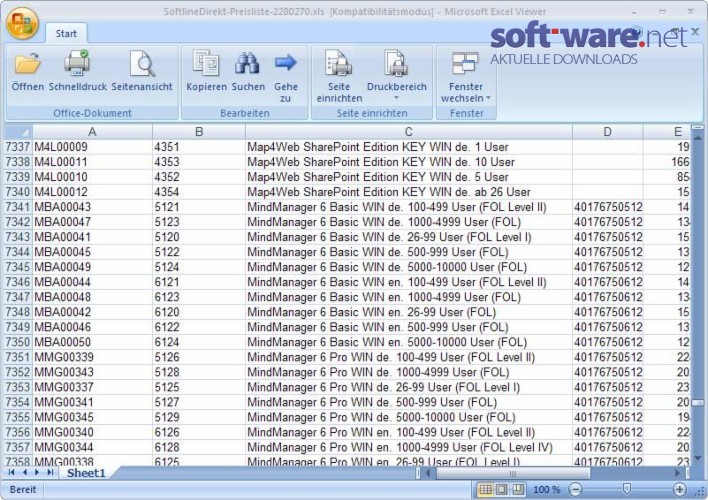Click the Schnelldruck printer icon
Viewport: 708px width, 500px height.
point(77,64)
